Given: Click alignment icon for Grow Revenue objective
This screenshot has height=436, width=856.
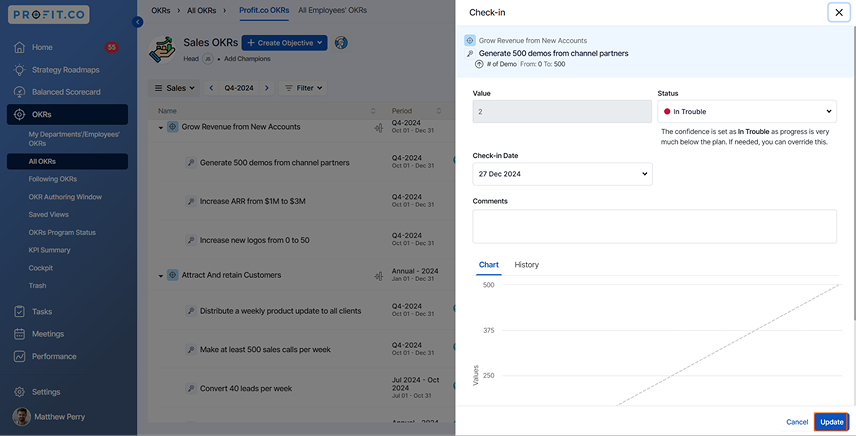Looking at the screenshot, I should (x=379, y=128).
